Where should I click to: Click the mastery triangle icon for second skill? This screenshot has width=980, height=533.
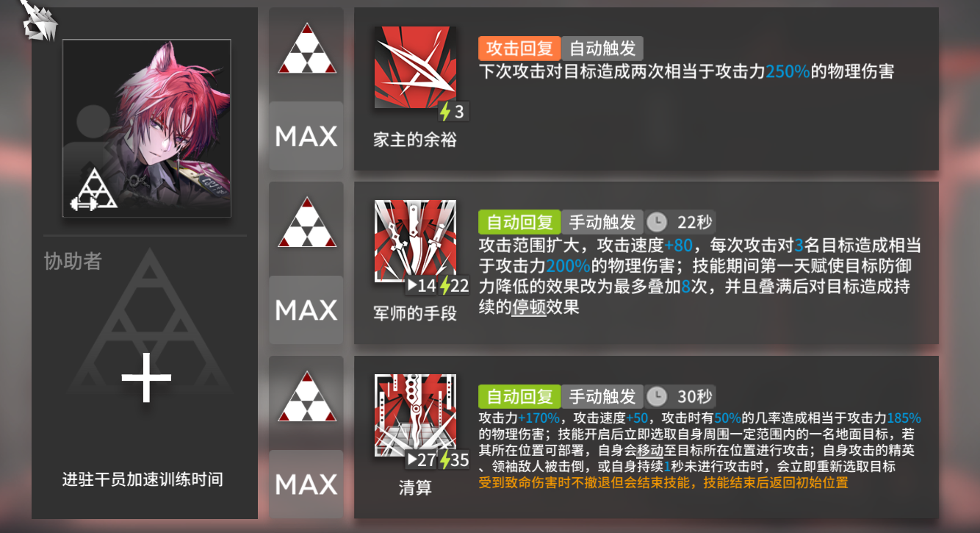(306, 223)
